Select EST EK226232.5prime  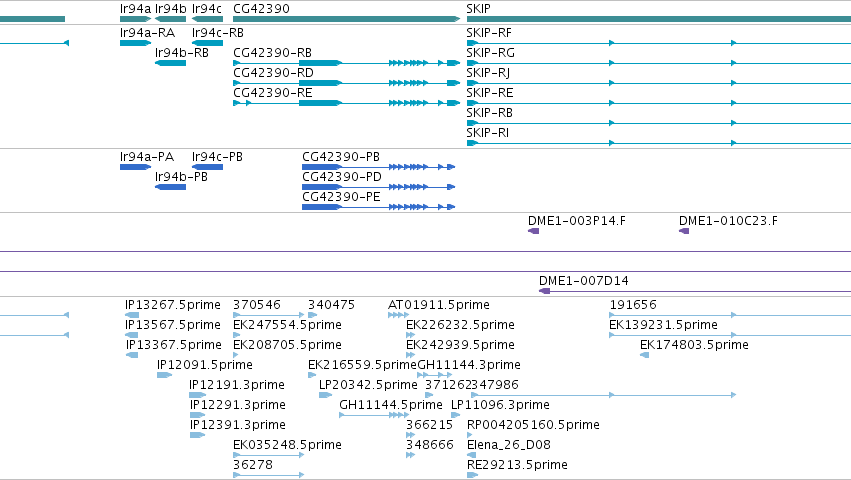[410, 335]
